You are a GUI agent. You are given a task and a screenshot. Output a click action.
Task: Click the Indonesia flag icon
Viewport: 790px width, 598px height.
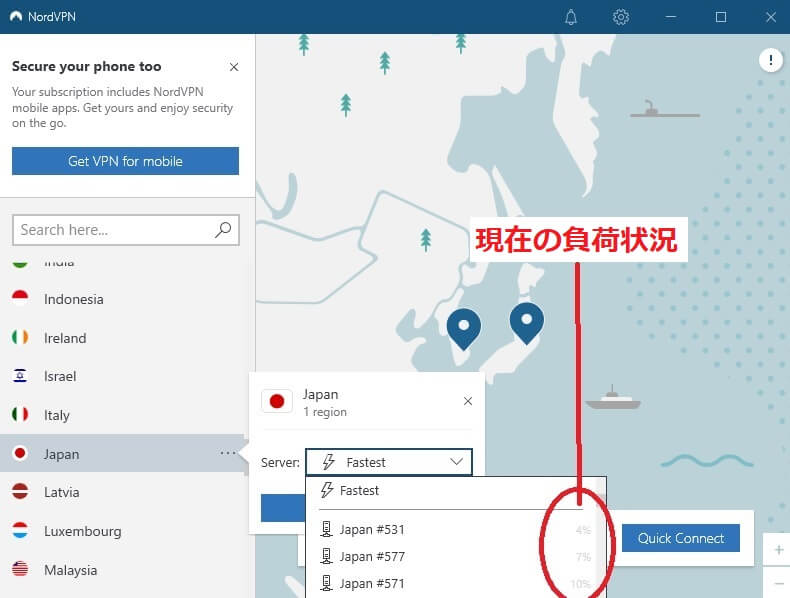[20, 298]
